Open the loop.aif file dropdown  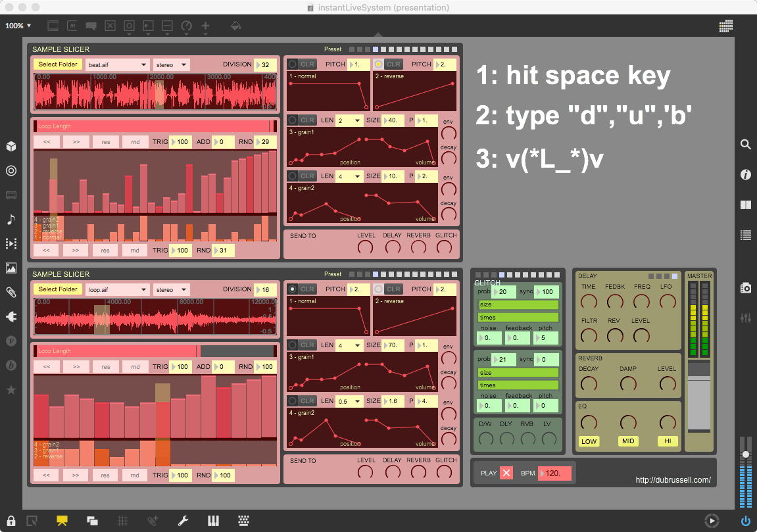click(117, 289)
